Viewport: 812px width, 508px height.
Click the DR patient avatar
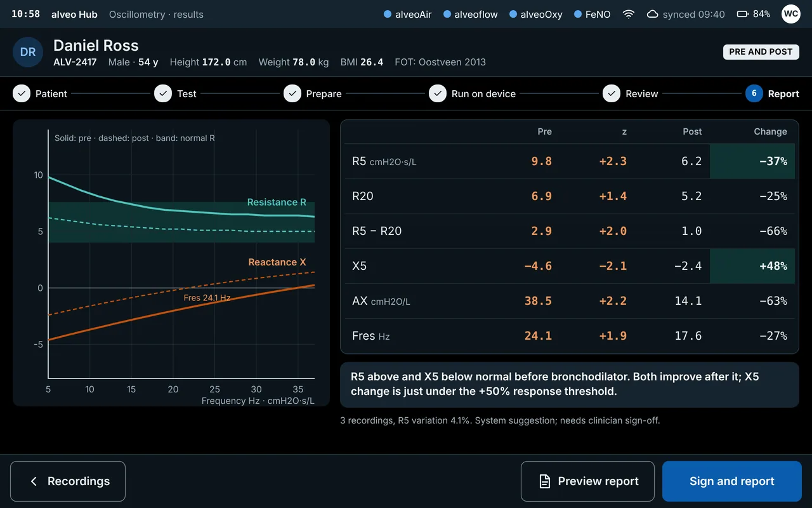point(28,52)
